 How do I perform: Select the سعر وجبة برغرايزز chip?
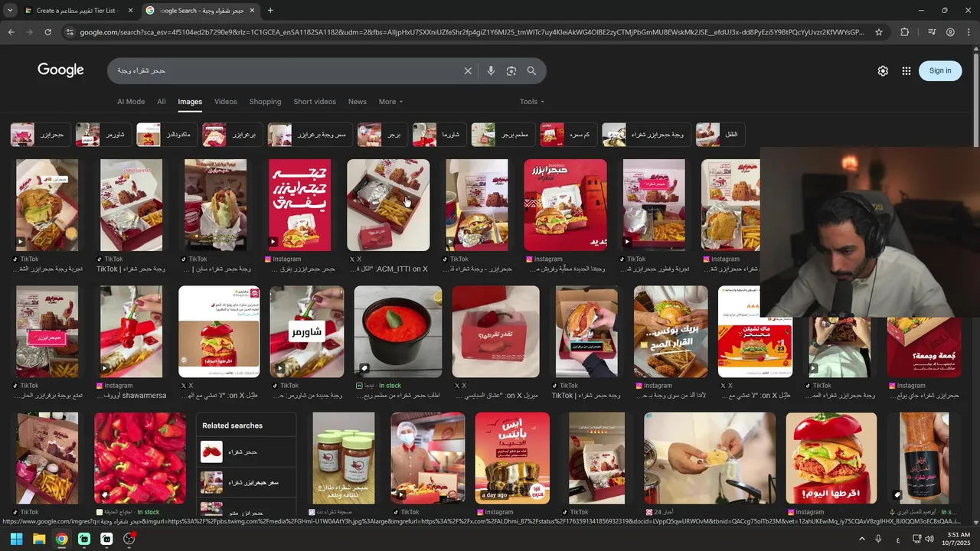(309, 135)
